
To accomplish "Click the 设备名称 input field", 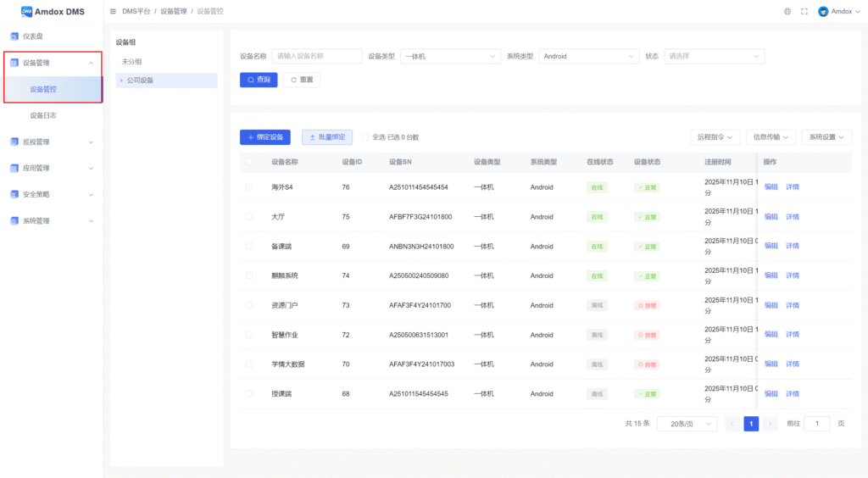I will coord(317,56).
